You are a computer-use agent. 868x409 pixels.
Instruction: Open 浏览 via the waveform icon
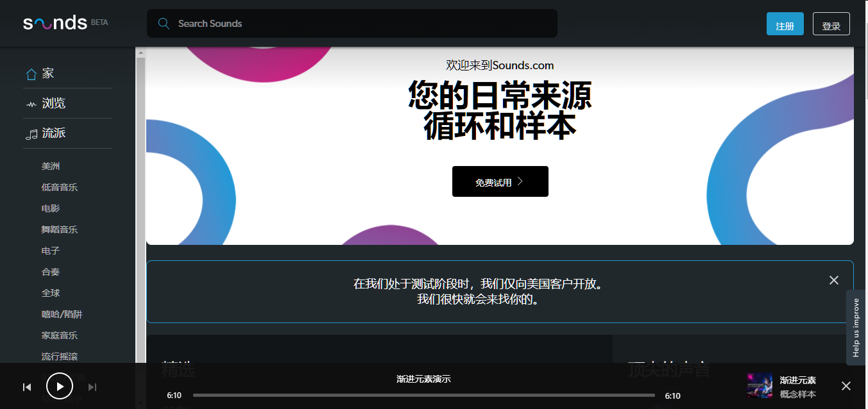pyautogui.click(x=31, y=103)
